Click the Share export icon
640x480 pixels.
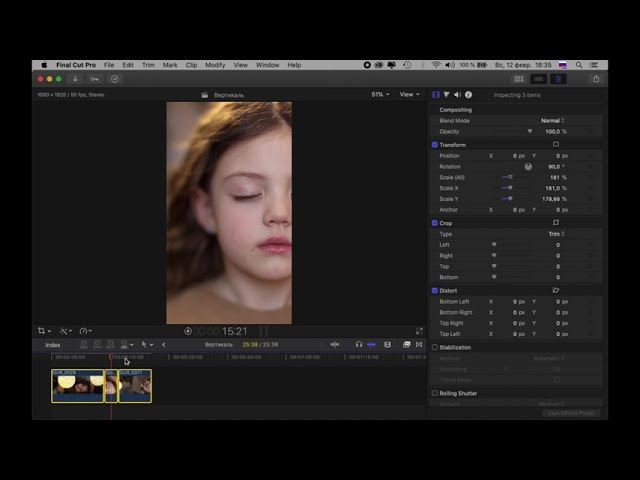coord(596,79)
